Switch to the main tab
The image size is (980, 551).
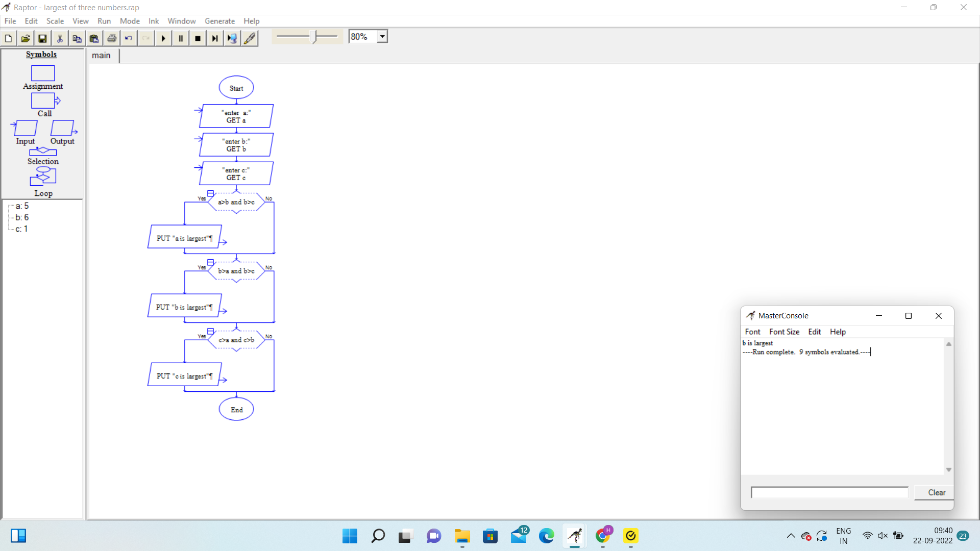(x=101, y=56)
